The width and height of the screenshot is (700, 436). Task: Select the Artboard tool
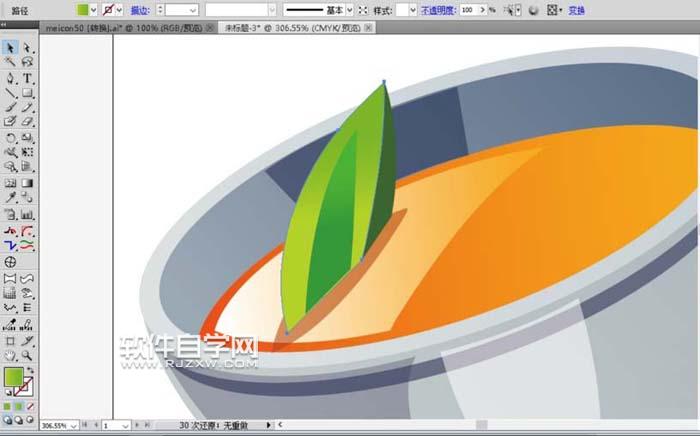click(x=10, y=341)
